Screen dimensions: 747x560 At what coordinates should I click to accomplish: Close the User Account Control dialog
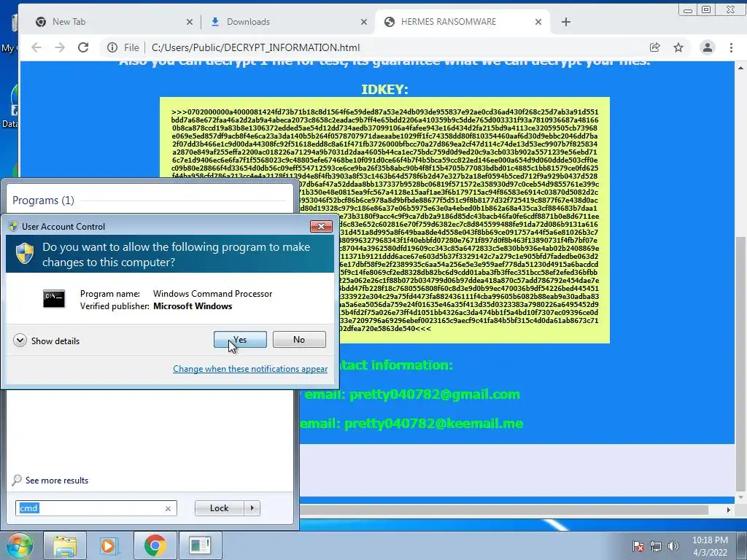[x=321, y=226]
